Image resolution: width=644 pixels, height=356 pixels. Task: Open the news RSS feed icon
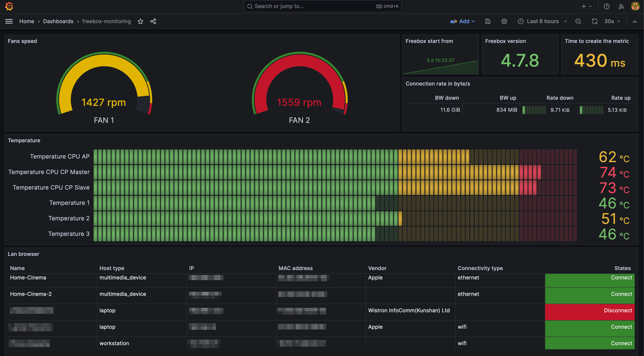pos(621,6)
